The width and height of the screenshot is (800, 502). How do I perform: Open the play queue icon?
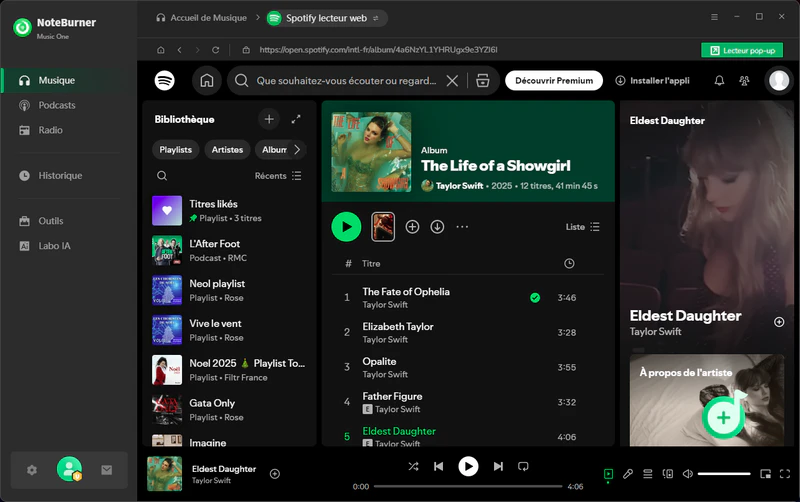coord(648,473)
